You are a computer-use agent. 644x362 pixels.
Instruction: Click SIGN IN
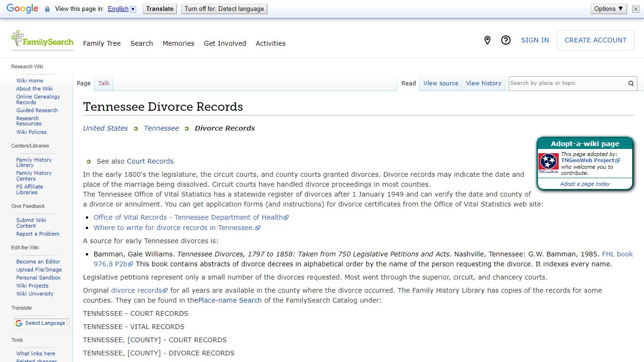tap(535, 41)
